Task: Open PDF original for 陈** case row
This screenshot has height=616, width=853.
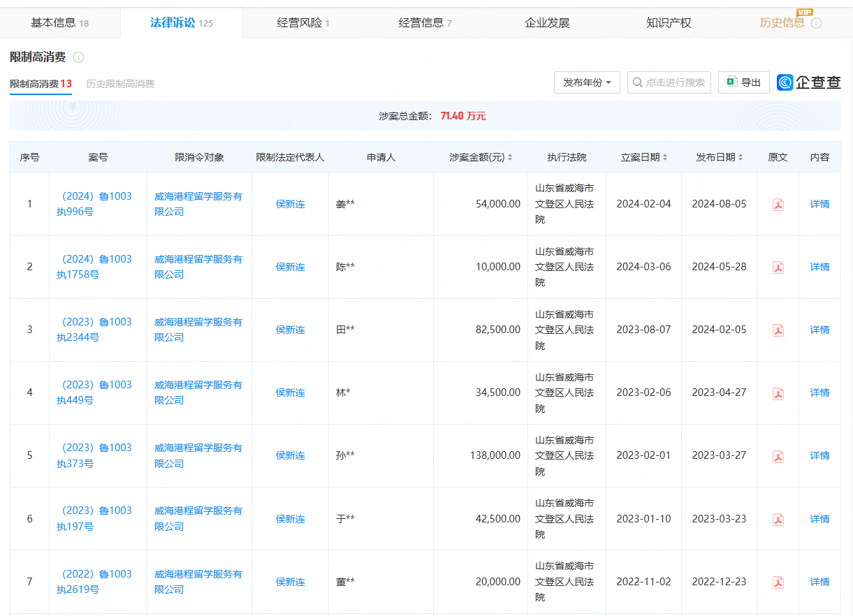Action: [778, 267]
